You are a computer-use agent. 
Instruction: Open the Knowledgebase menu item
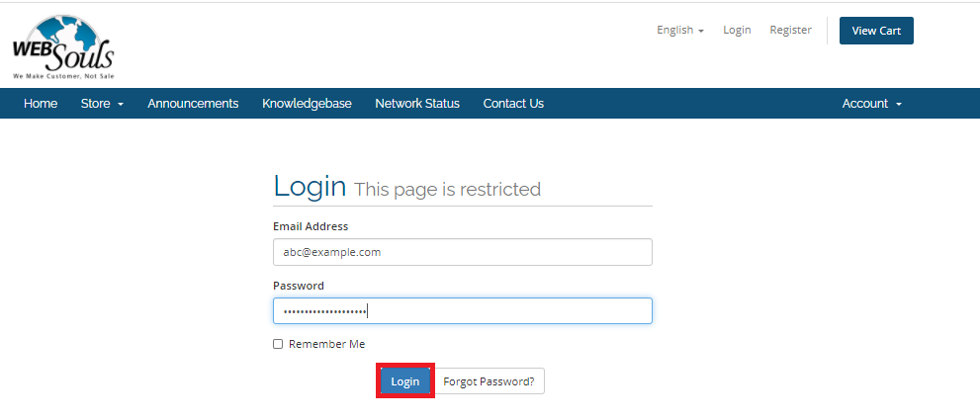pos(307,104)
